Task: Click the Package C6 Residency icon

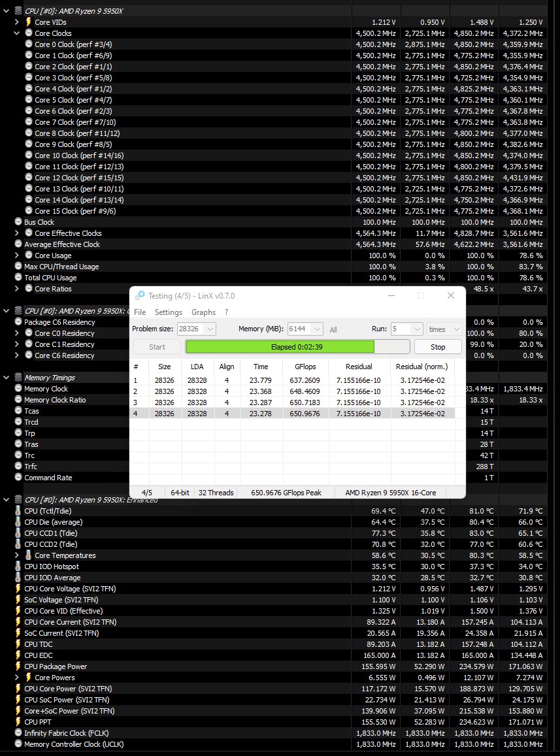Action: pos(18,321)
